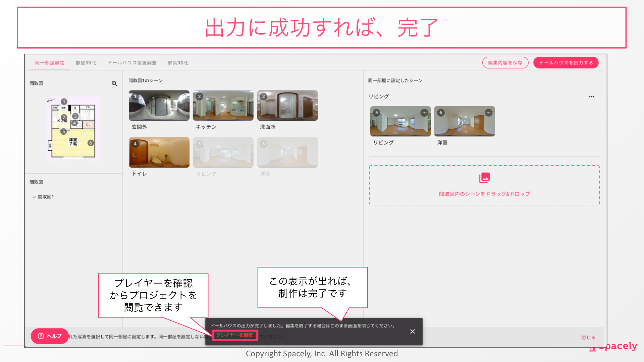The width and height of the screenshot is (644, 362).
Task: Click ドールハウスを出力する button
Action: pyautogui.click(x=566, y=63)
